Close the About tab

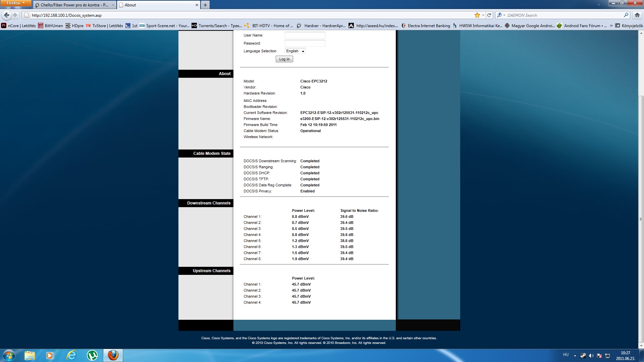coord(197,5)
